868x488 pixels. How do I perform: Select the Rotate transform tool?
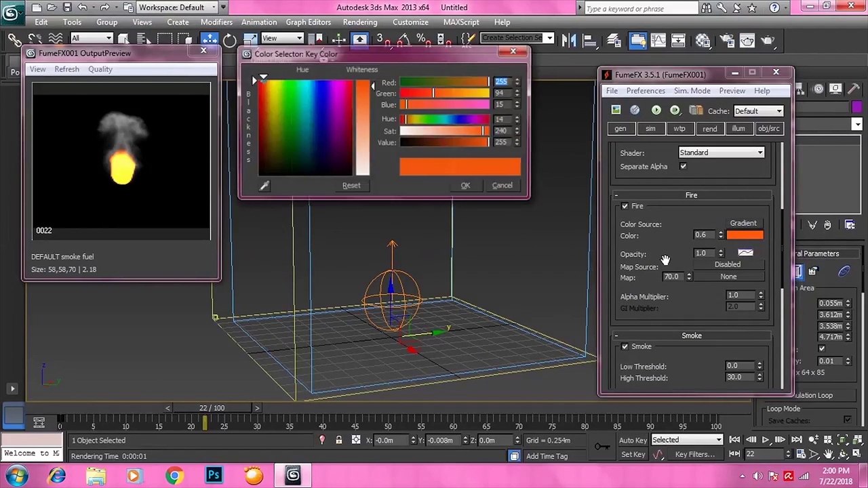[x=229, y=40]
